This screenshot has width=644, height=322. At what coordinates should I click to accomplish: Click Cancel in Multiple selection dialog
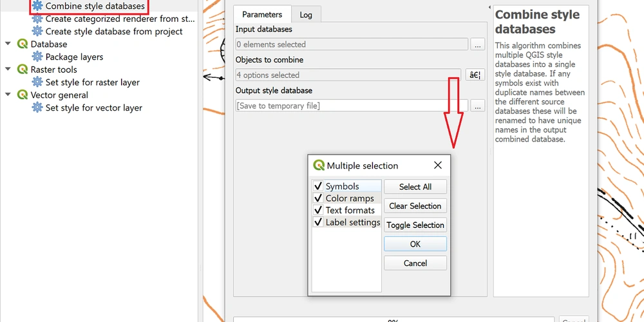[x=415, y=263]
